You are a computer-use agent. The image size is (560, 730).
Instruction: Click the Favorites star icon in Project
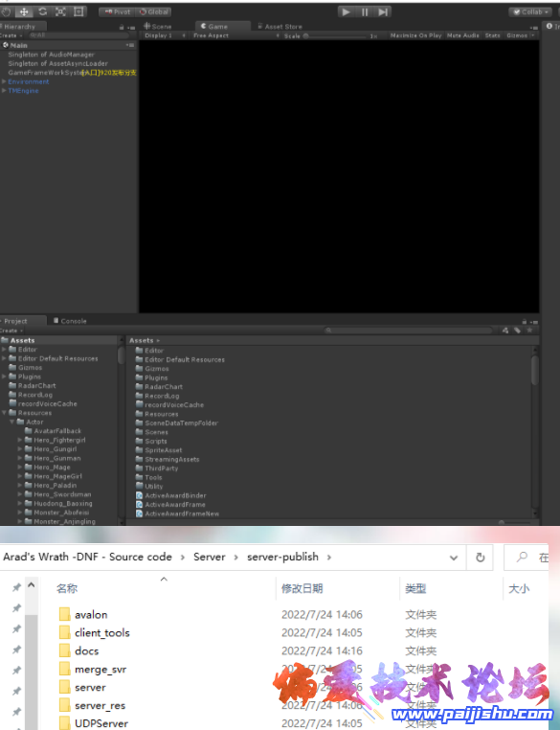(529, 331)
